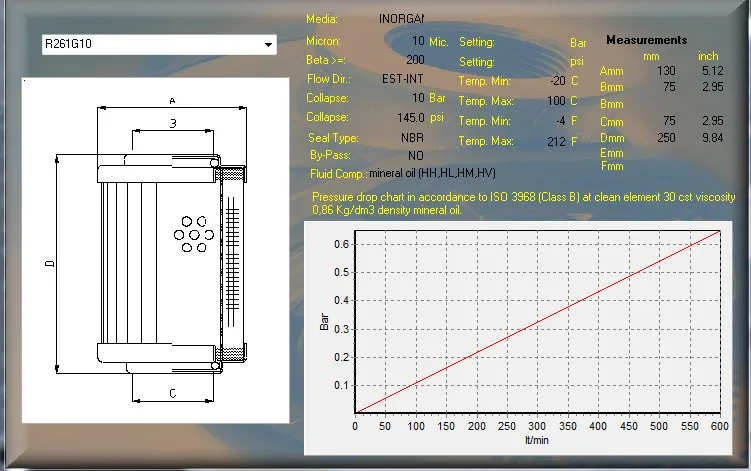The height and width of the screenshot is (471, 751).
Task: Open the R261G10 model dropdown arrow
Action: (x=267, y=45)
